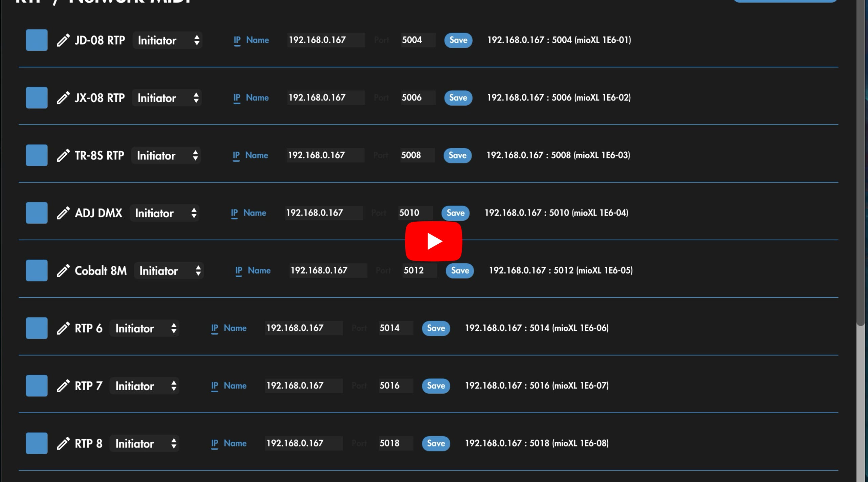Viewport: 868px width, 482px height.
Task: Select Name mode for RTP 8
Action: (x=235, y=443)
